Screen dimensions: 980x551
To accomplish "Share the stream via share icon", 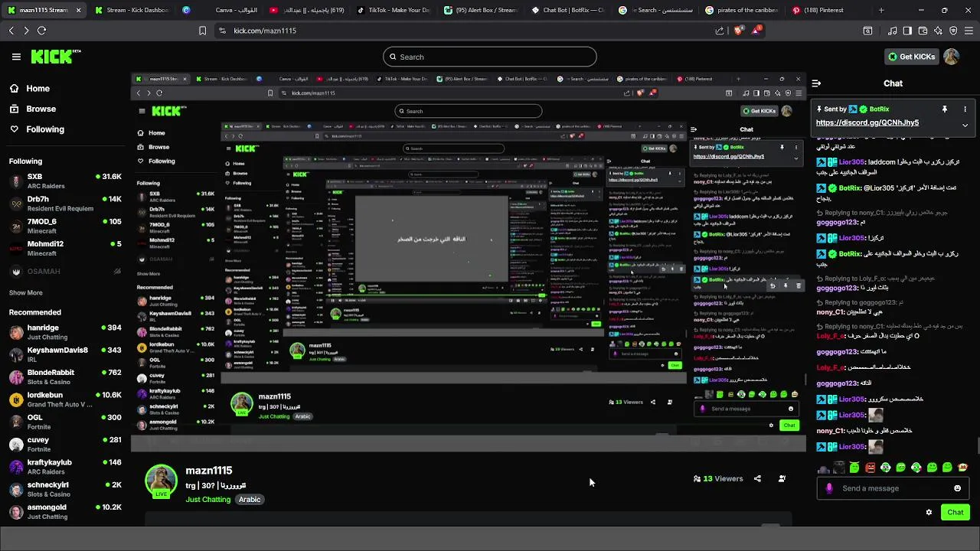I will pos(757,479).
